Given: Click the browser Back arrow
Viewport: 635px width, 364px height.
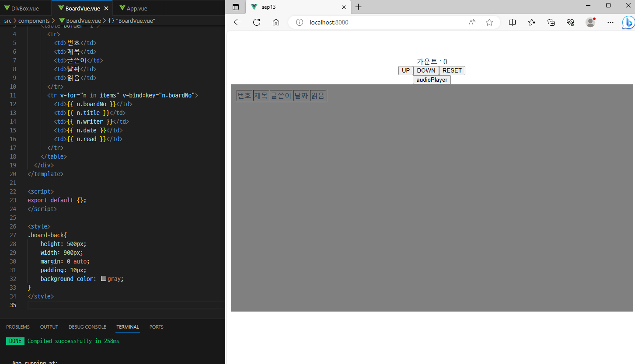Looking at the screenshot, I should (x=237, y=22).
